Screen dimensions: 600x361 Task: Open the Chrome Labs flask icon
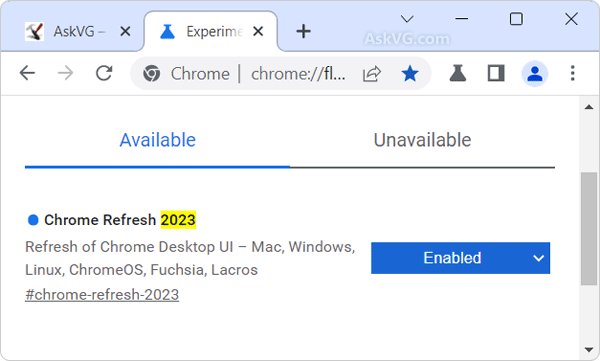click(458, 73)
